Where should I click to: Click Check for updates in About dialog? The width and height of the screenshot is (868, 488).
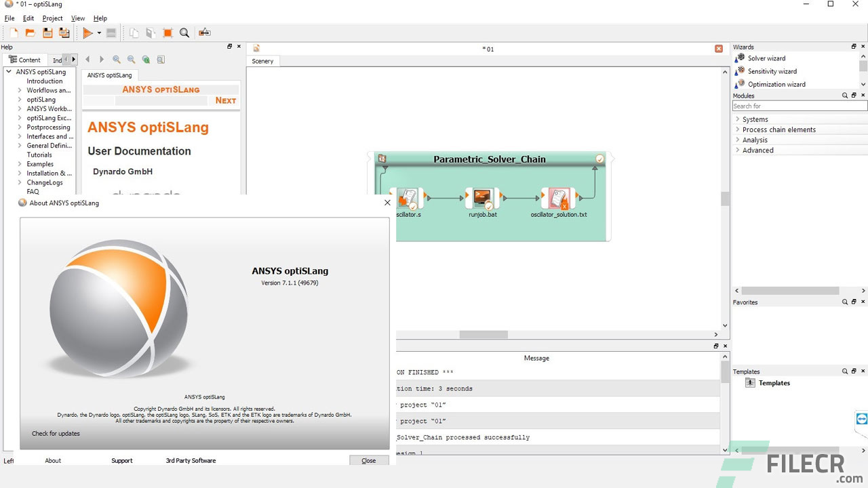[56, 434]
